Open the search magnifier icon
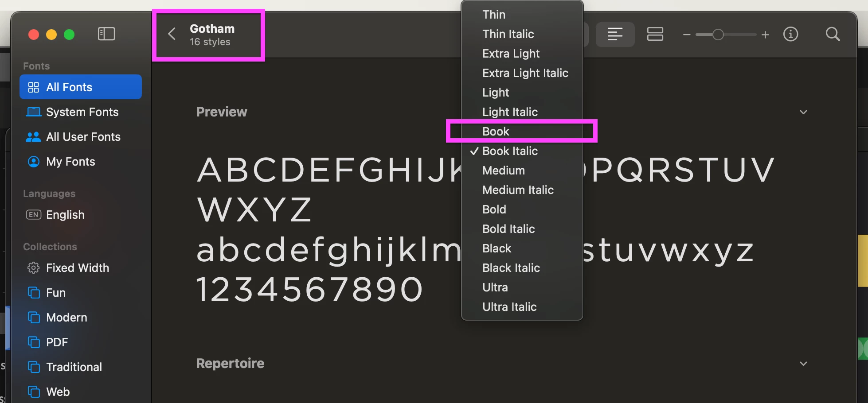 (833, 34)
